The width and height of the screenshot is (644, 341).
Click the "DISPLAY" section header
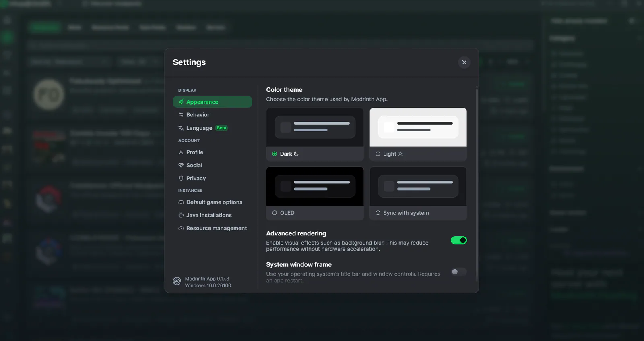(188, 90)
